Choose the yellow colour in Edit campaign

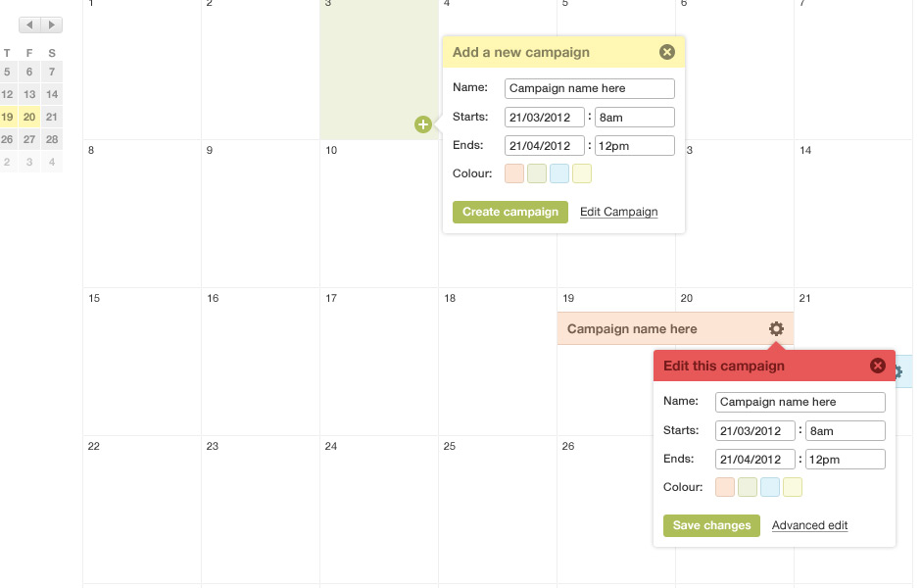[x=793, y=488]
